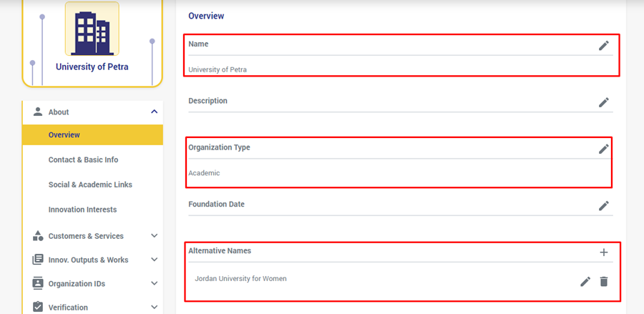Collapse the About section chevron
Image resolution: width=644 pixels, height=314 pixels.
pos(154,112)
